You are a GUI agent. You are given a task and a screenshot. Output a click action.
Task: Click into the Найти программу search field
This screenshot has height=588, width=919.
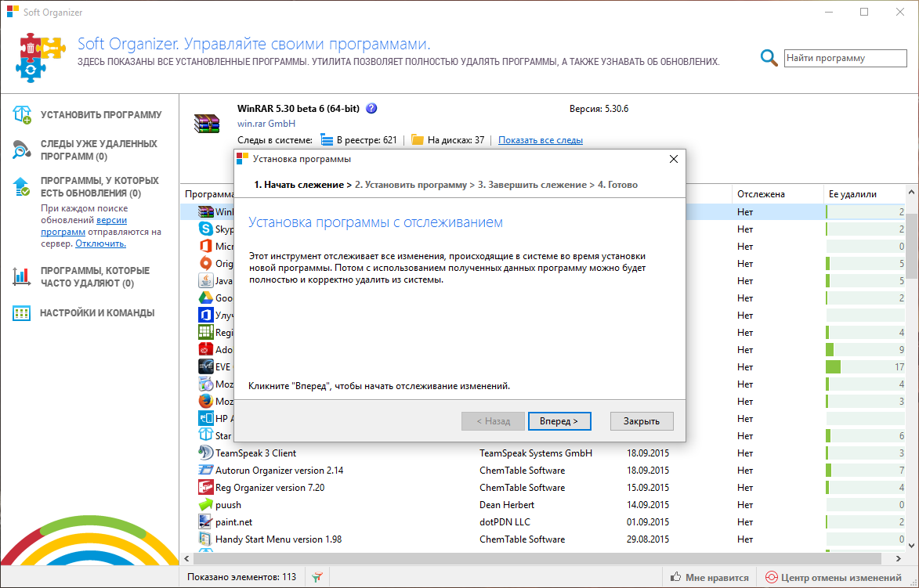[x=845, y=58]
